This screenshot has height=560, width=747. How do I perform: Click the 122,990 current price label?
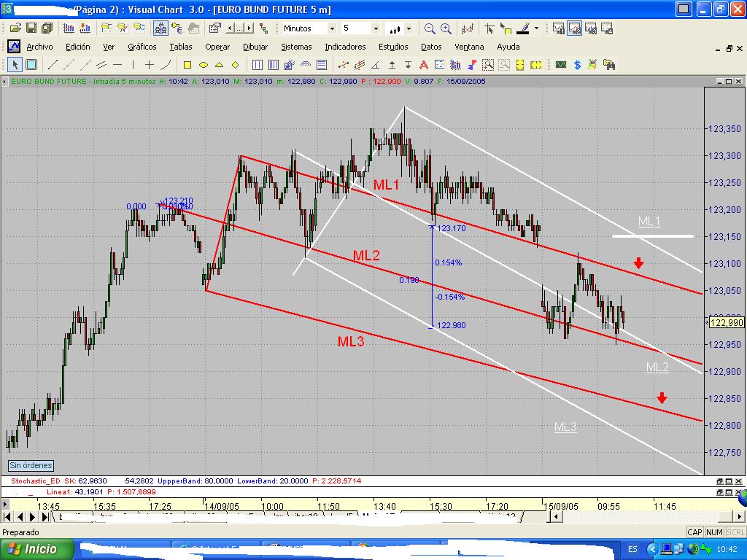click(x=726, y=323)
